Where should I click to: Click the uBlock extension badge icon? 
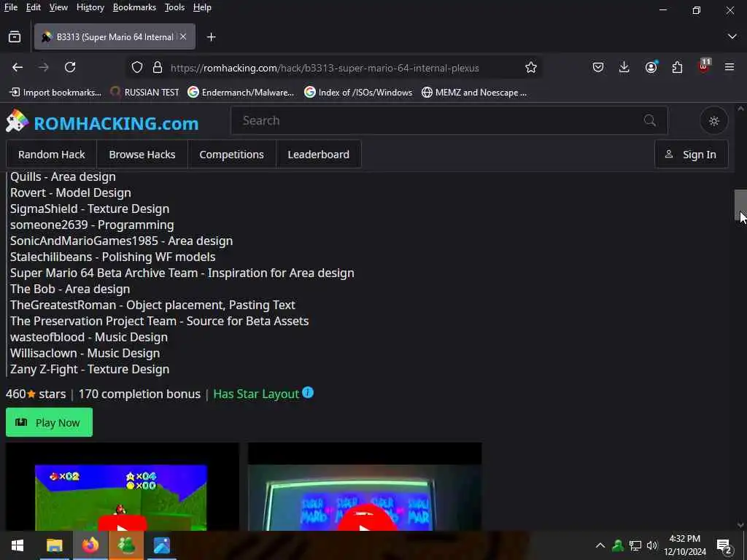tap(704, 66)
